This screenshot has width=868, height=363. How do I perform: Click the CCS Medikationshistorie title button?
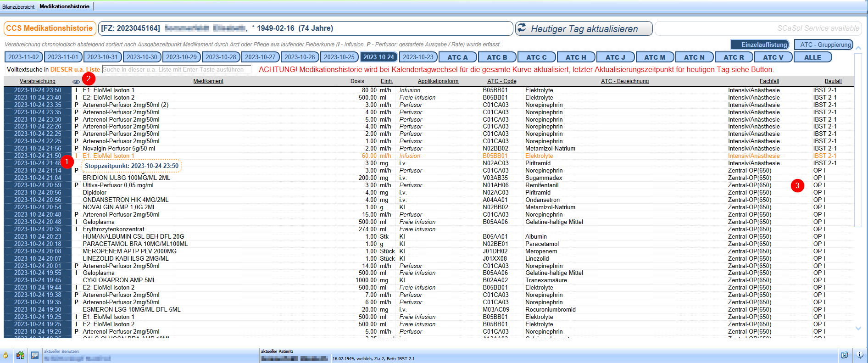pyautogui.click(x=50, y=28)
